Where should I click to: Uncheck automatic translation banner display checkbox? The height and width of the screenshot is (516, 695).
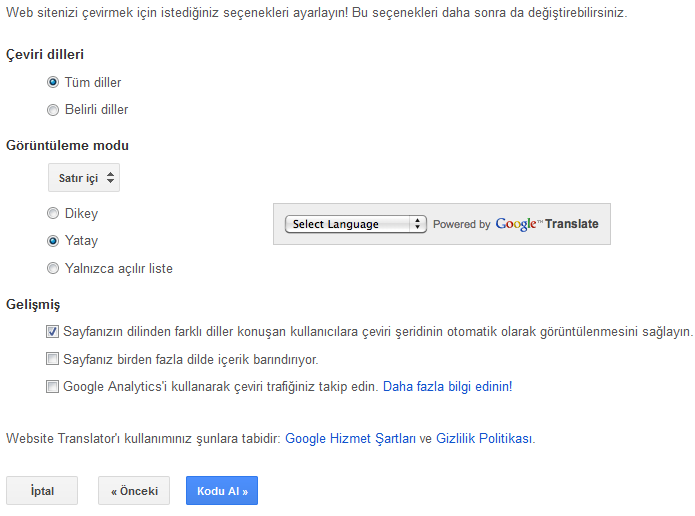point(52,331)
